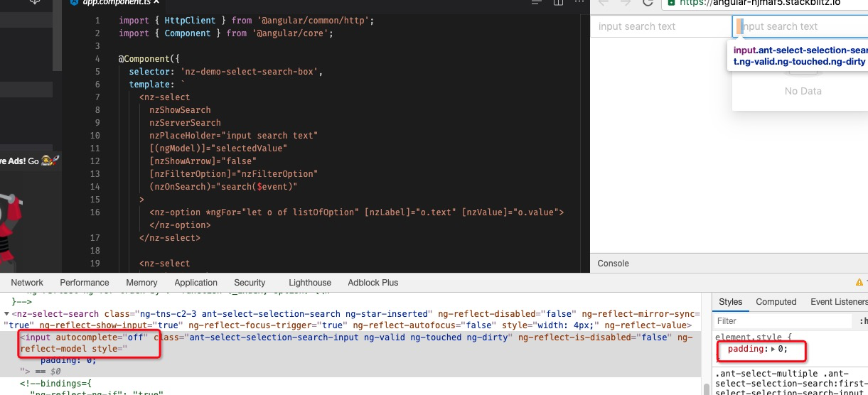Click the padding value 0 in Styles
Image resolution: width=868 pixels, height=395 pixels.
tap(781, 349)
